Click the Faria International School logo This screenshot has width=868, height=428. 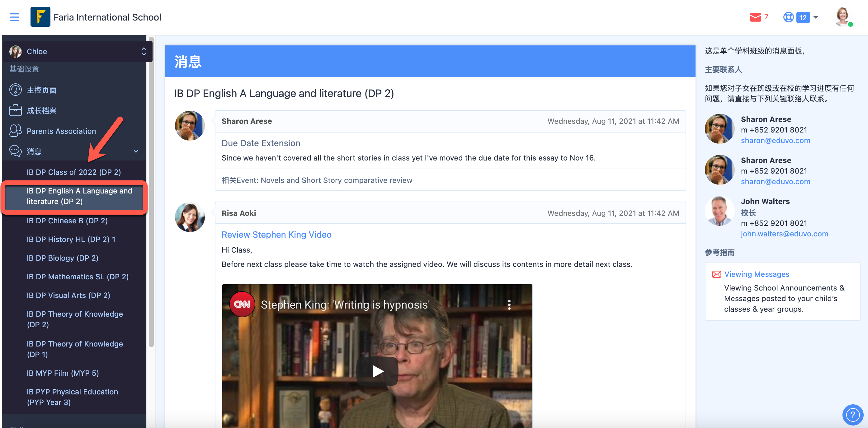(x=40, y=17)
